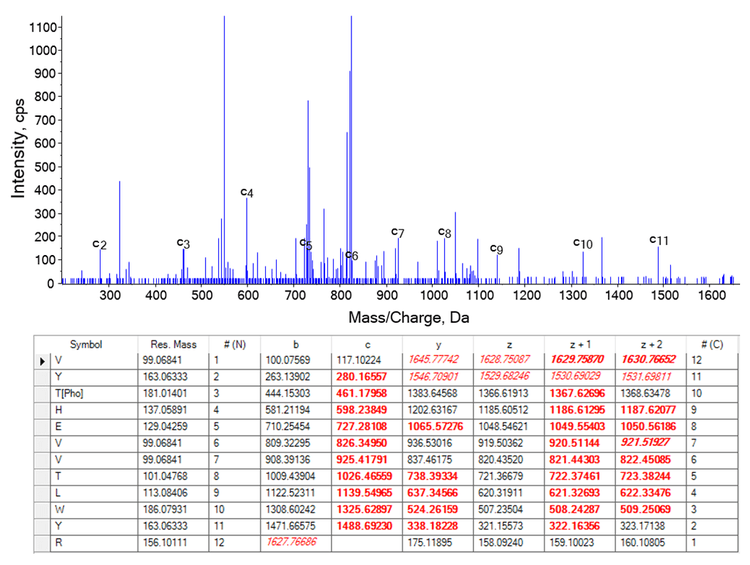750x565 pixels.
Task: Click the c7 peak label
Action: (x=397, y=232)
